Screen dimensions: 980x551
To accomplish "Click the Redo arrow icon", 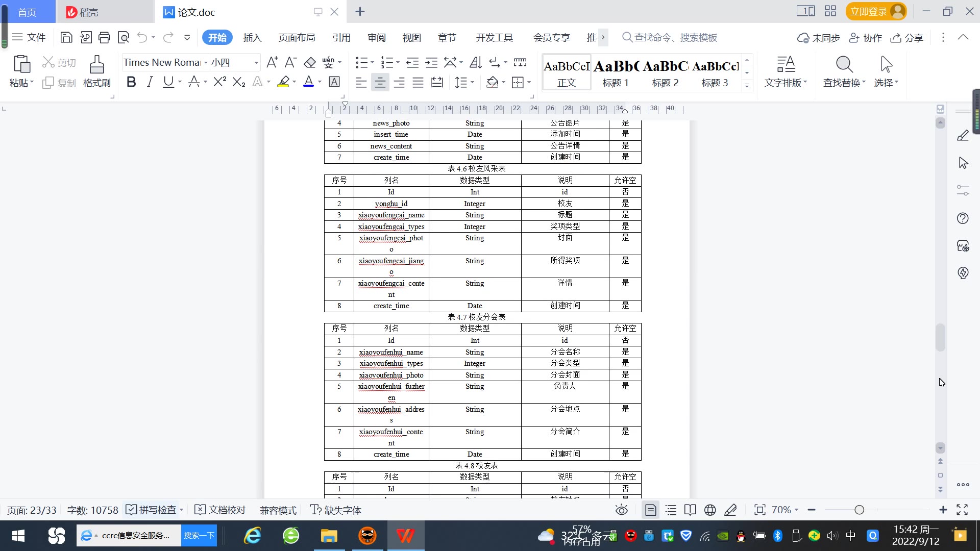I will (168, 37).
